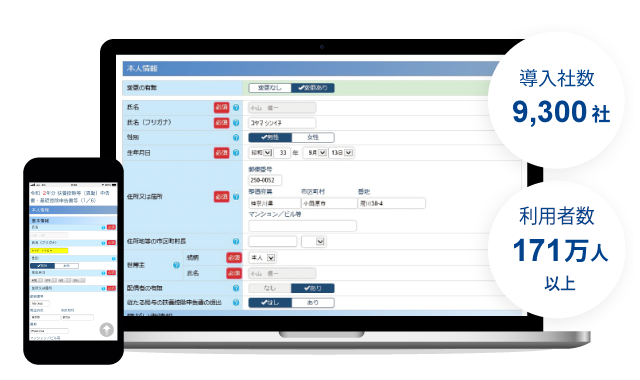Tap info icon in phone's 氏名（フリガナ）row

[x=103, y=243]
